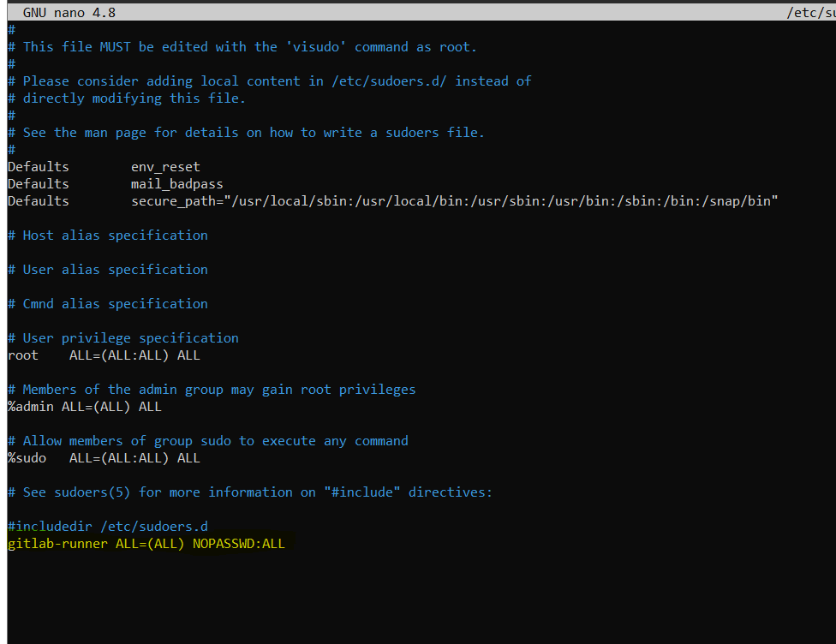The image size is (836, 644).
Task: Place cursor on env_reset value
Action: point(165,167)
